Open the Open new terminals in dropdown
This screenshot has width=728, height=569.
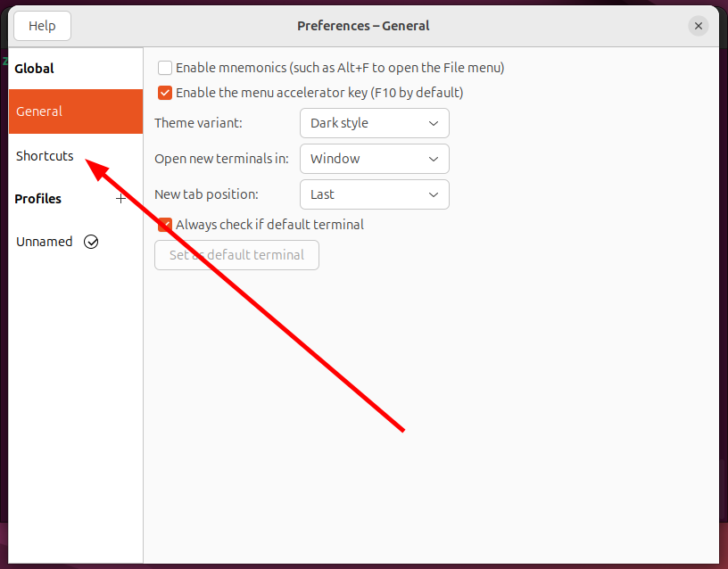[374, 159]
